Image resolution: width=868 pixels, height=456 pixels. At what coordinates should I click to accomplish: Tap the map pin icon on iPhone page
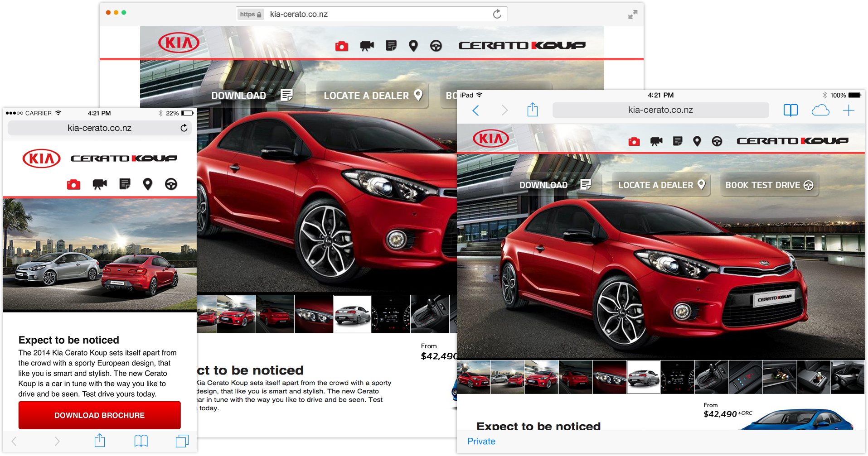point(147,184)
